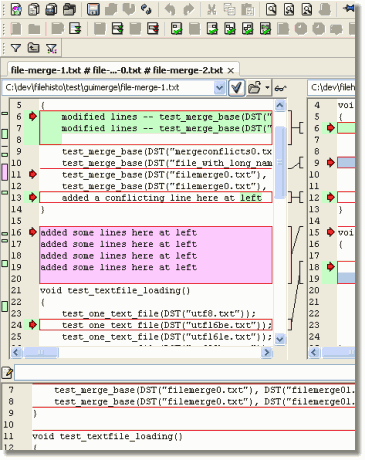Click red arrow marker on left line 24
The height and width of the screenshot is (460, 365).
[x=32, y=324]
